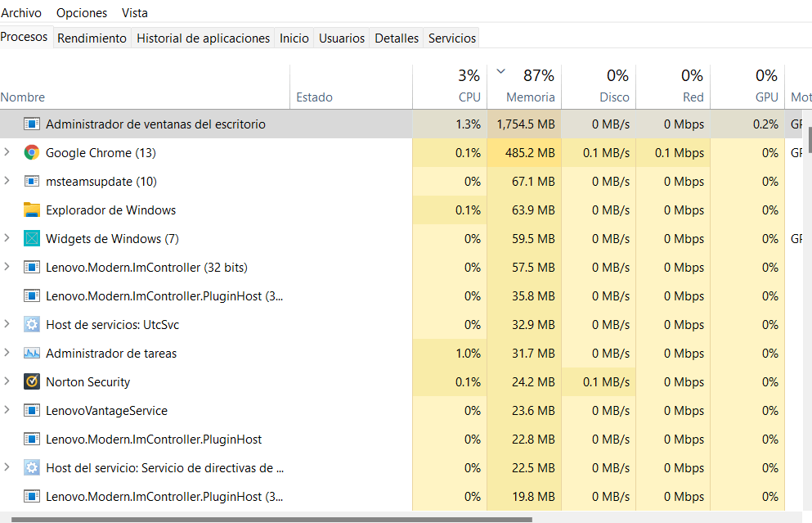
Task: Expand the LenovoVantageService group
Action: [7, 409]
